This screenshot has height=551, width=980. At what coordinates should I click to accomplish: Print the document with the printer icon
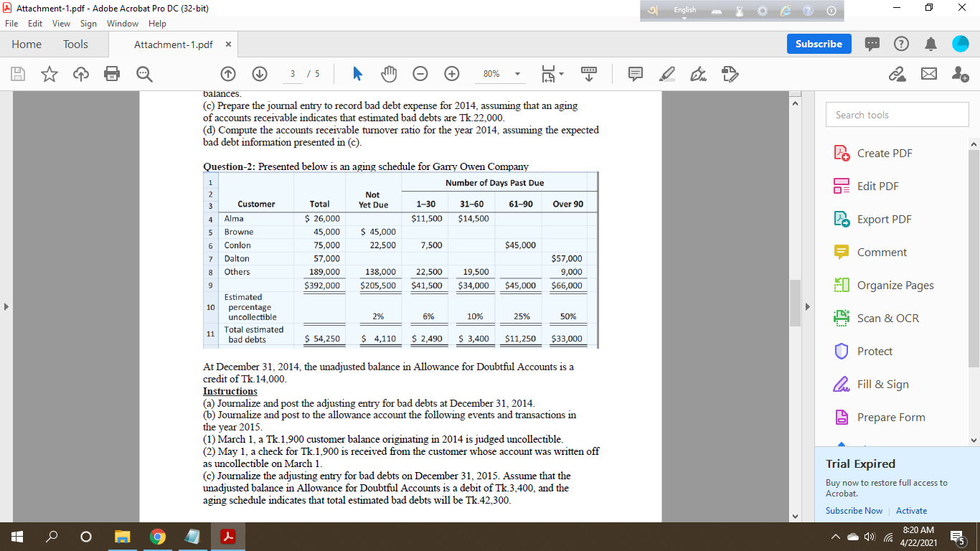coord(111,74)
